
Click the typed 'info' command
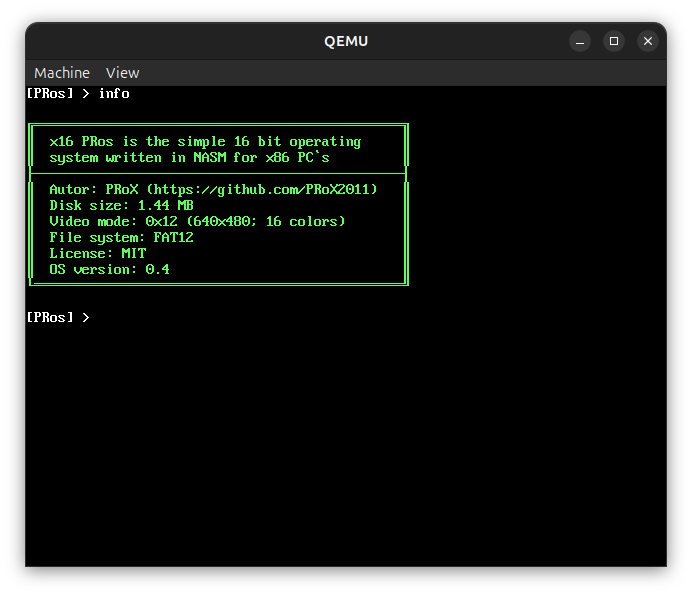(x=114, y=94)
